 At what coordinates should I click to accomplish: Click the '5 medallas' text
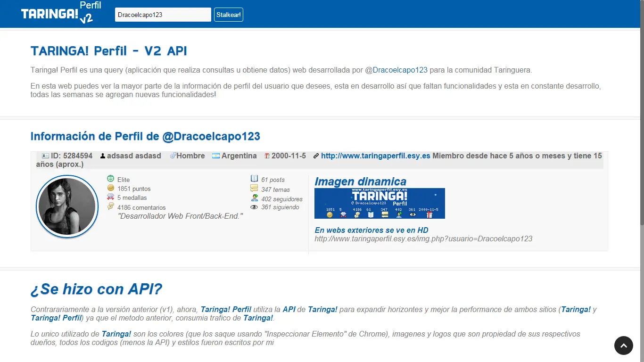coord(132,198)
